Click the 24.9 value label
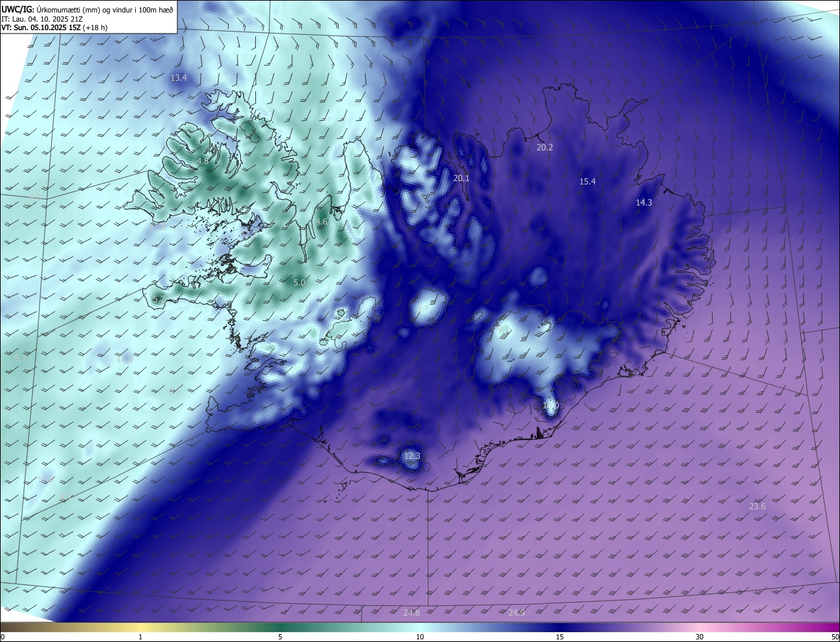The width and height of the screenshot is (840, 642). point(516,612)
